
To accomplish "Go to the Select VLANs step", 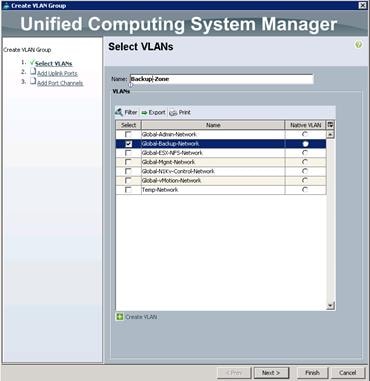I will click(54, 64).
